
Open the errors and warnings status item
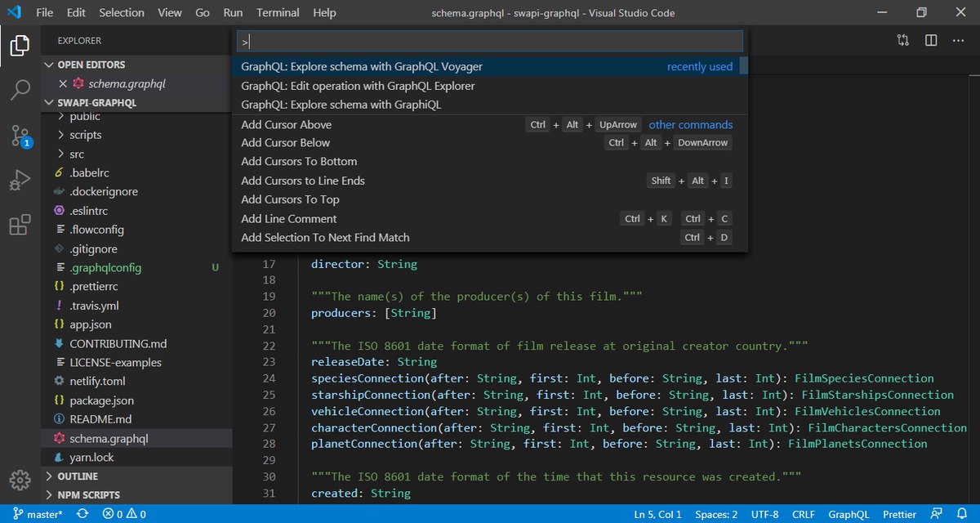tap(123, 514)
